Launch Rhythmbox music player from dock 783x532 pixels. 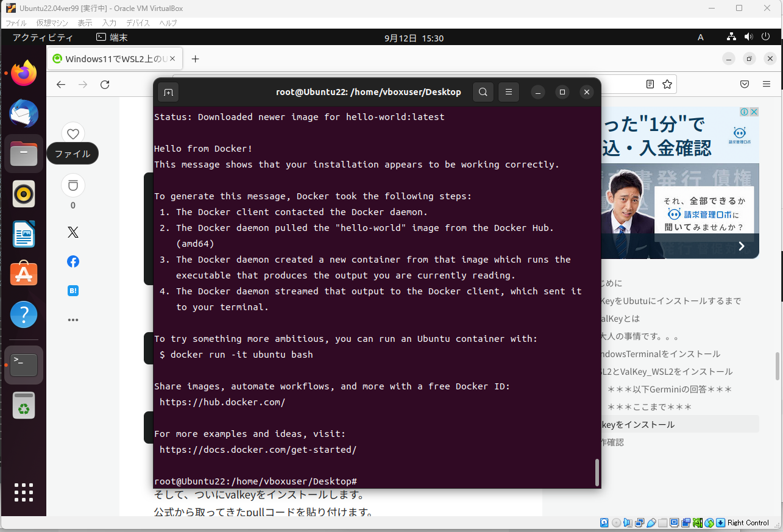24,194
